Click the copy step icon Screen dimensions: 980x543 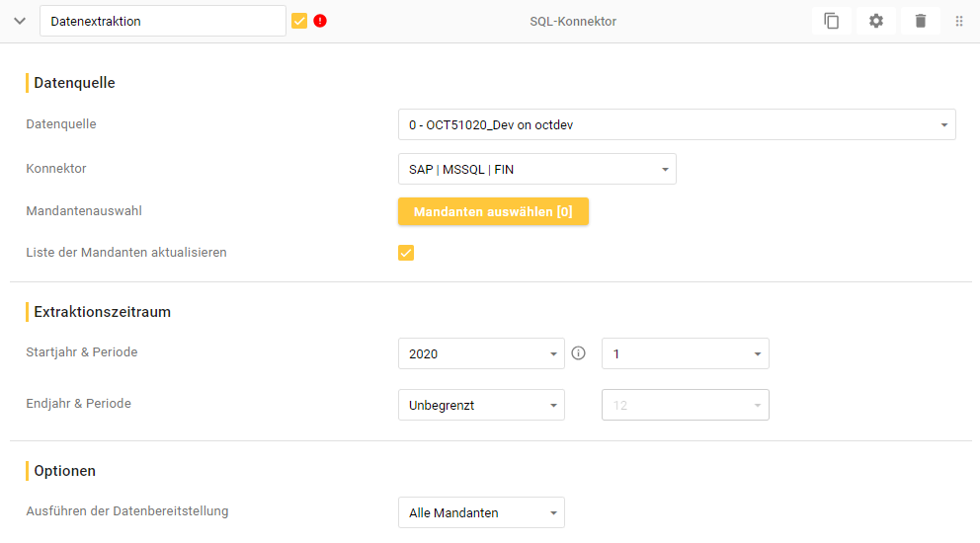pos(832,21)
